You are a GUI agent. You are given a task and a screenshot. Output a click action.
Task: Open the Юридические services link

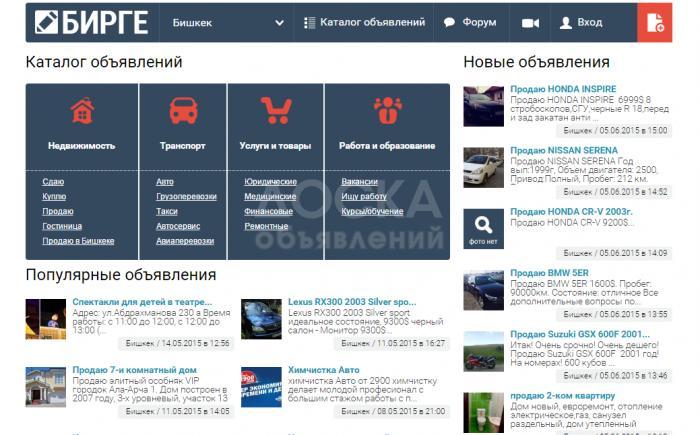(270, 182)
